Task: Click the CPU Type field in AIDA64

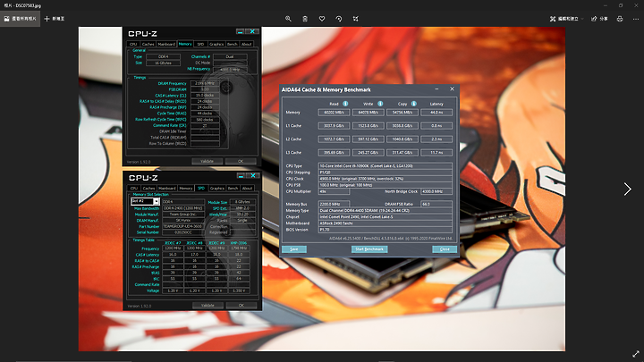Action: coord(386,166)
